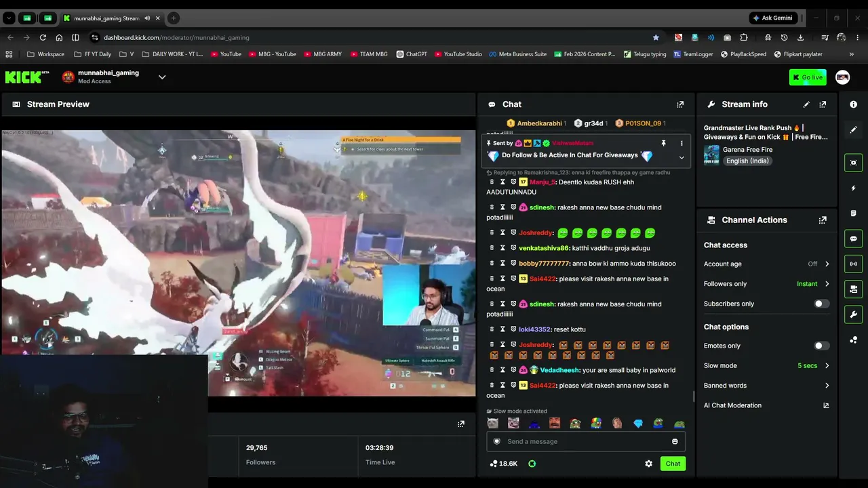868x488 pixels.
Task: Open the dashboard info icon in right sidebar
Action: (853, 104)
